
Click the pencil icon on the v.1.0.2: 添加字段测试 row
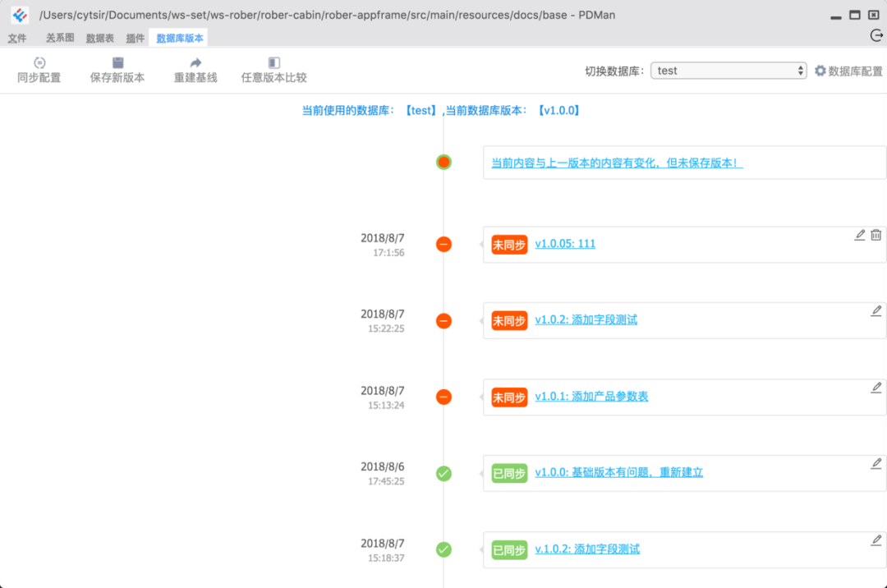(876, 540)
